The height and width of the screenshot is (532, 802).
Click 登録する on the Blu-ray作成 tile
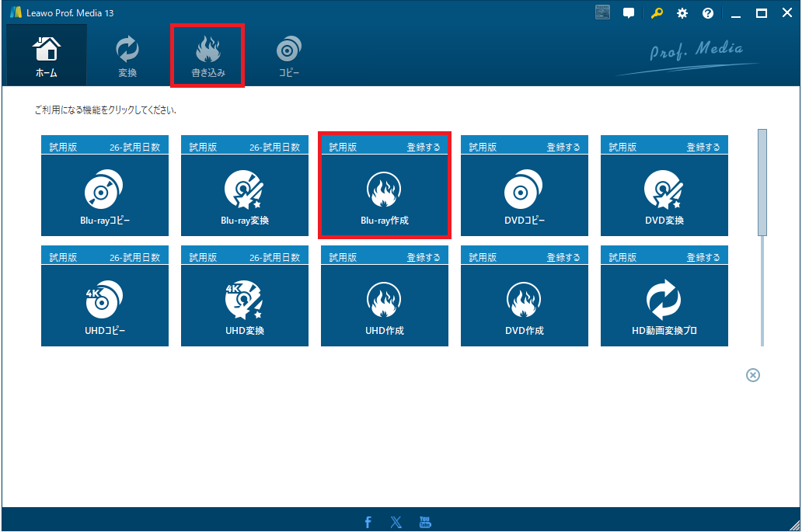coord(424,148)
